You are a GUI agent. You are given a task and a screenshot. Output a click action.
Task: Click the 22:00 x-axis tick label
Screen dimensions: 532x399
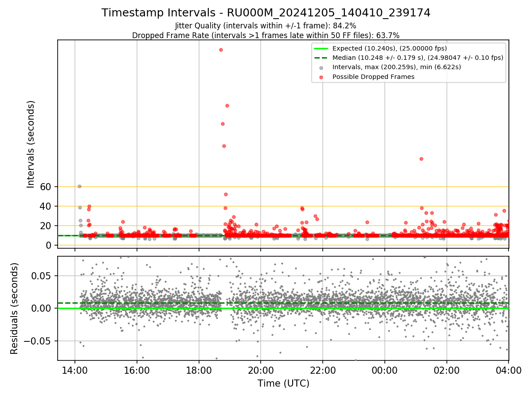[323, 371]
